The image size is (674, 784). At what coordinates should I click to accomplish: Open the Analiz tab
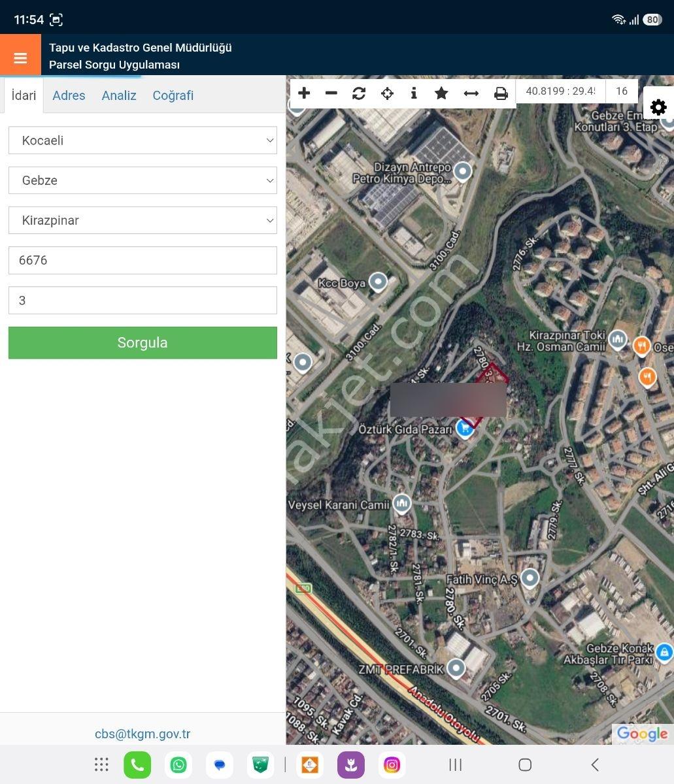pos(119,95)
